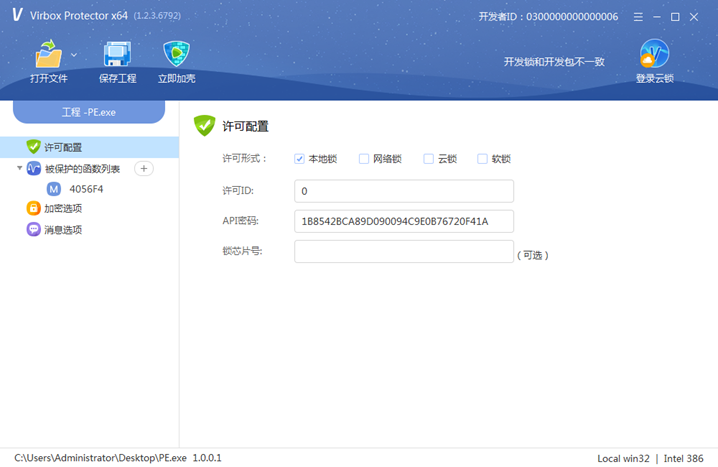Screen dimensions: 718x467
Task: Close the Virbox Protector window
Action: 694,17
